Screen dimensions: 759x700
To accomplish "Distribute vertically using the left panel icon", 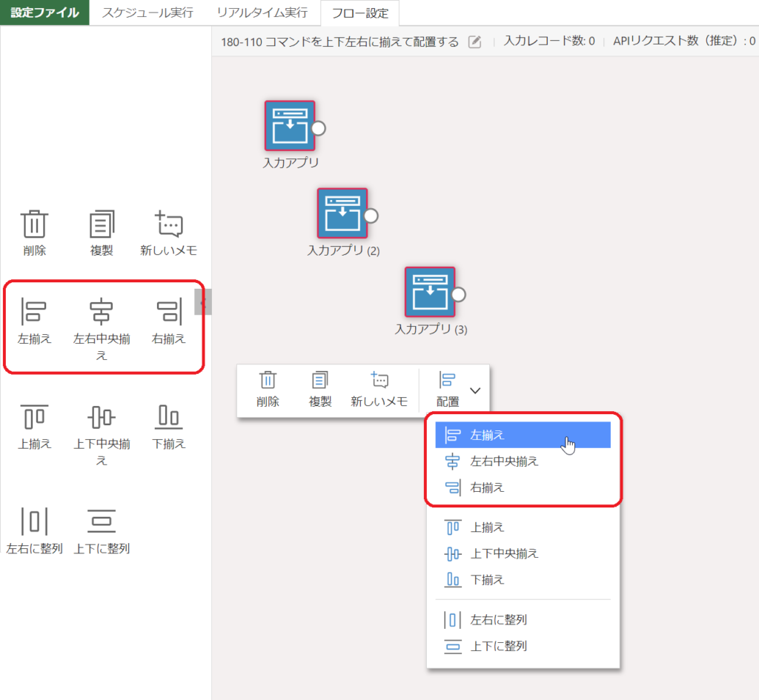I will coord(102,521).
